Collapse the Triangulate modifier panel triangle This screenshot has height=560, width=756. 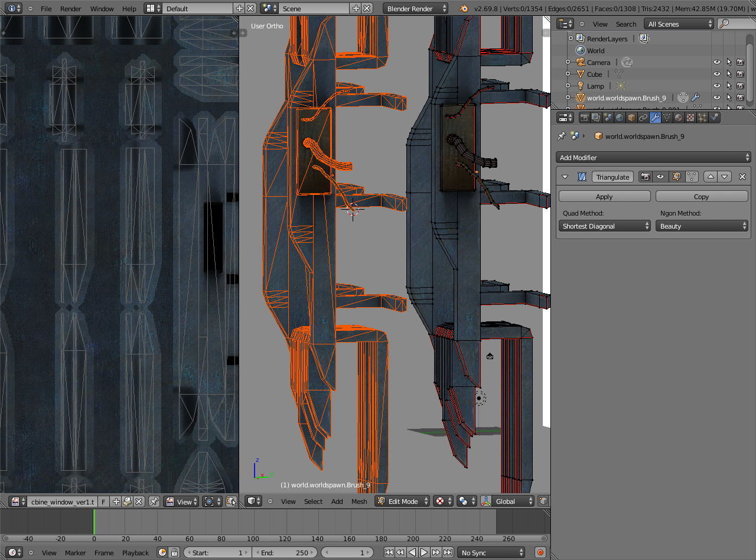click(x=565, y=177)
